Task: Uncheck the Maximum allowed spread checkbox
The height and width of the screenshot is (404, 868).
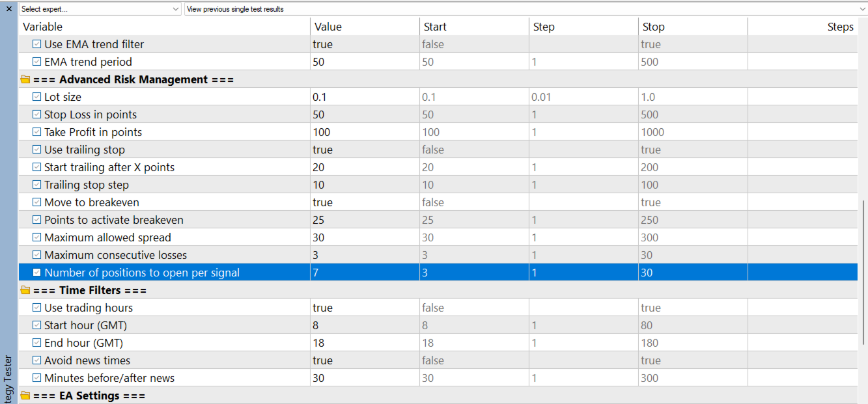Action: [x=36, y=237]
